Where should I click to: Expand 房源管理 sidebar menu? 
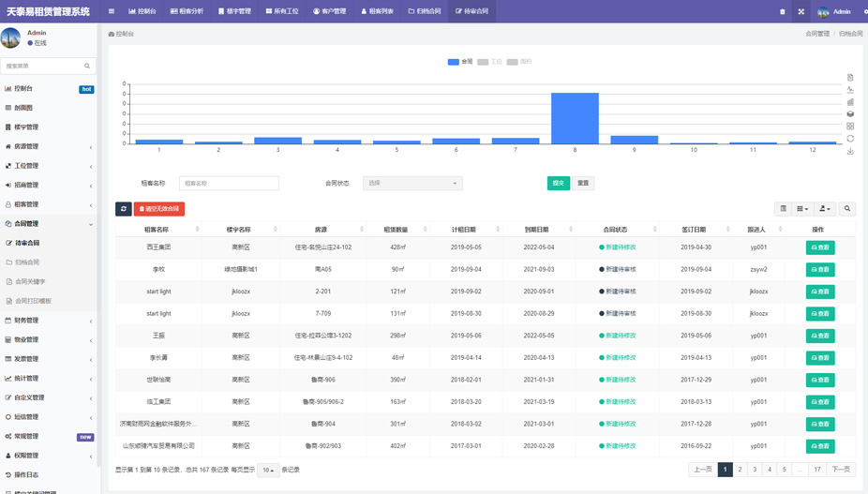click(x=49, y=147)
